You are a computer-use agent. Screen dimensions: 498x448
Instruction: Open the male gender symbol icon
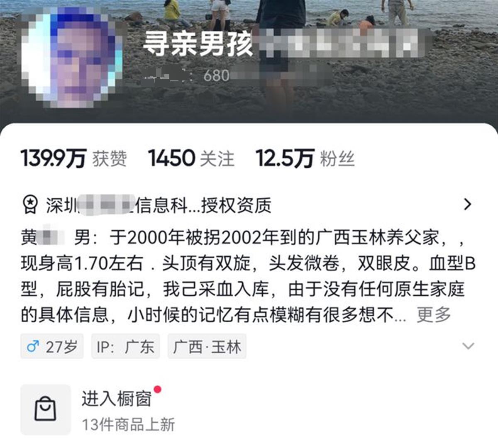[33, 346]
